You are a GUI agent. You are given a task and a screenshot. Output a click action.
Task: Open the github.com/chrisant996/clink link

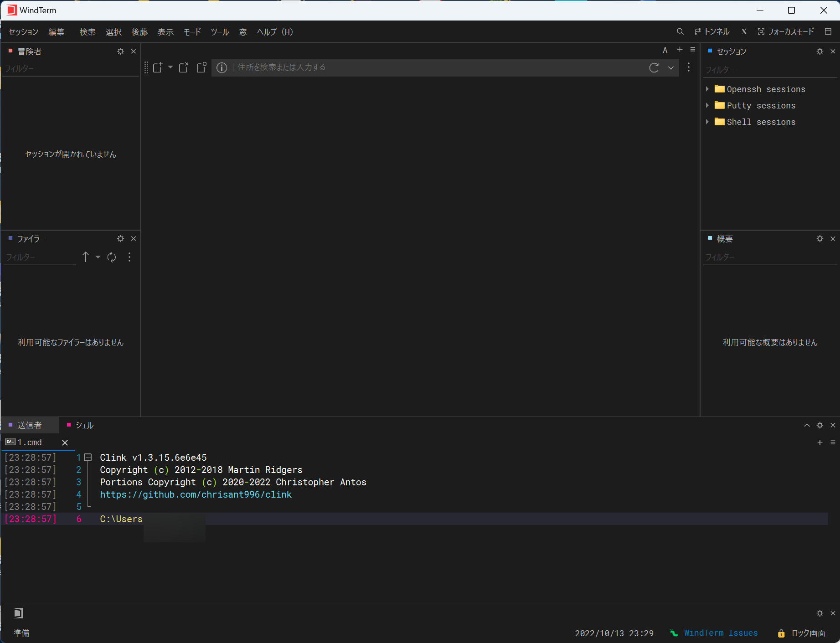coord(196,494)
